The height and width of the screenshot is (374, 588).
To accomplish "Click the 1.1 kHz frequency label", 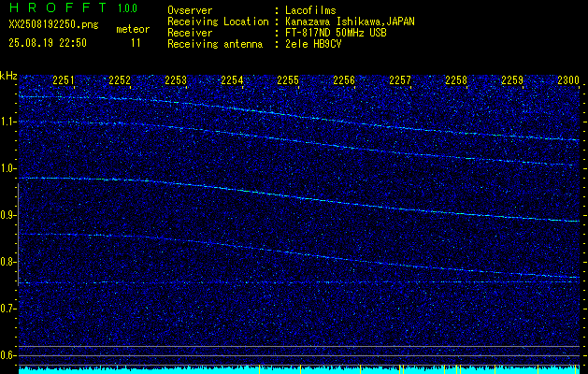I will pyautogui.click(x=7, y=122).
